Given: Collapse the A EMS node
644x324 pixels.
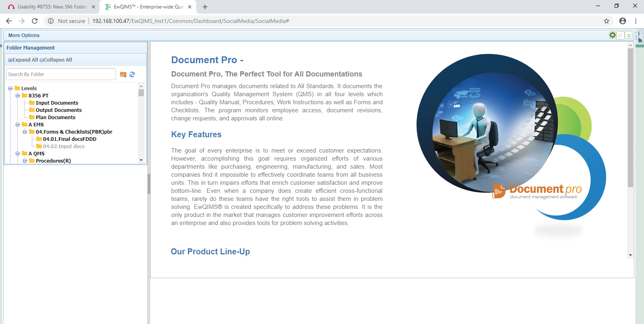Looking at the screenshot, I should pos(18,125).
